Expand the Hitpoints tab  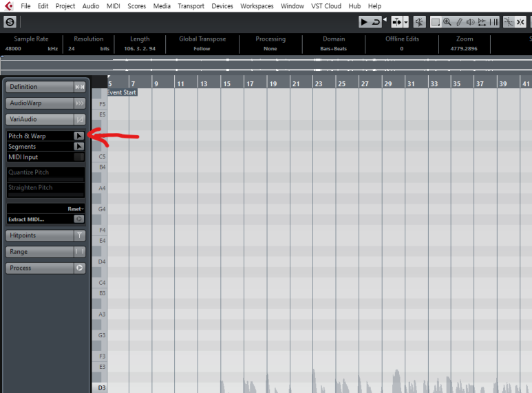(40, 235)
